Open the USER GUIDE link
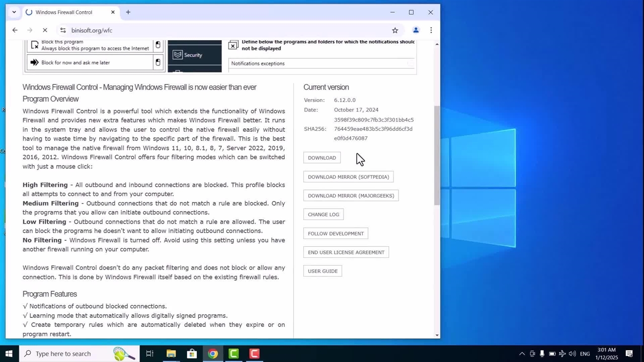 click(323, 271)
